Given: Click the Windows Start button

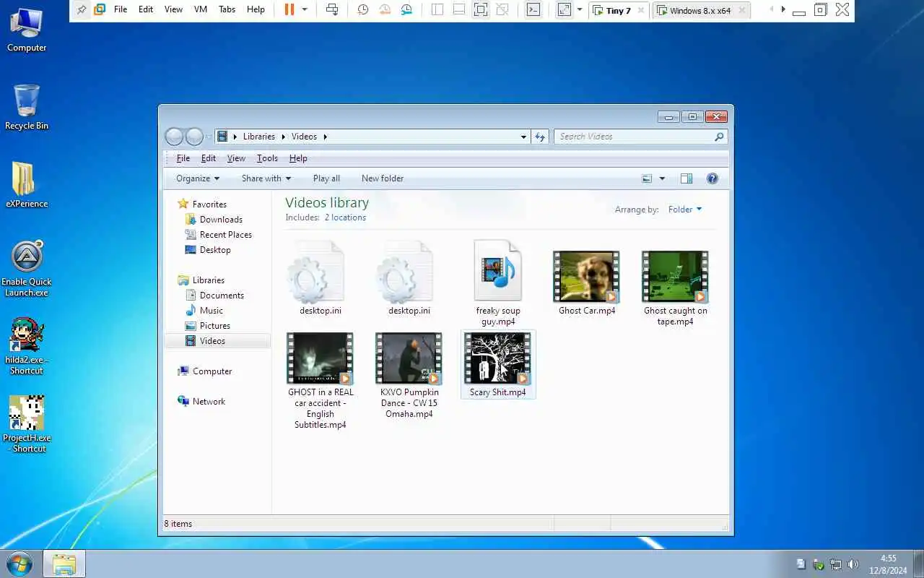Looking at the screenshot, I should coord(19,564).
